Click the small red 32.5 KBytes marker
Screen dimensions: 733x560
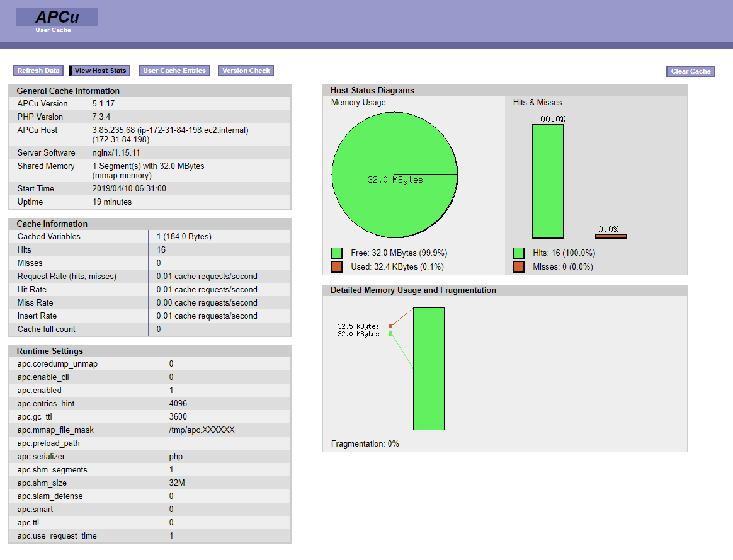tap(390, 326)
